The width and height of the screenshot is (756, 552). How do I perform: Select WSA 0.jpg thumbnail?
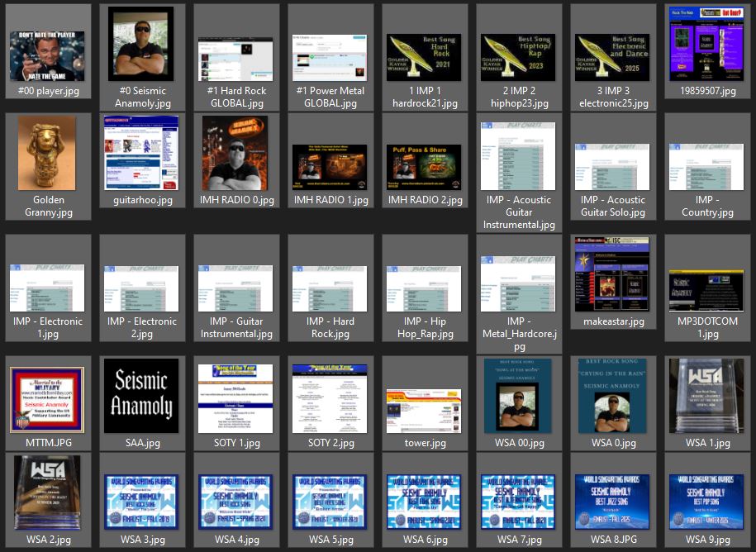point(612,396)
